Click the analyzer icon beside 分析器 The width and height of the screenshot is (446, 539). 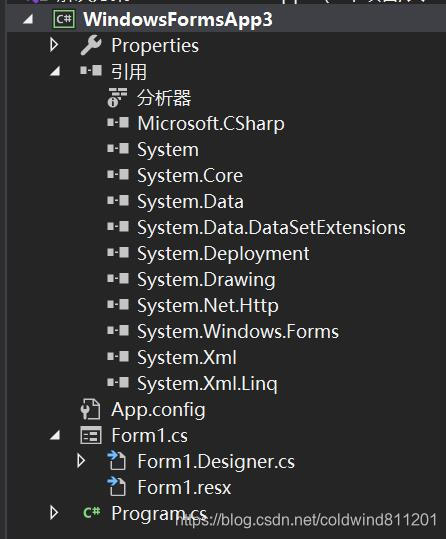coord(117,97)
